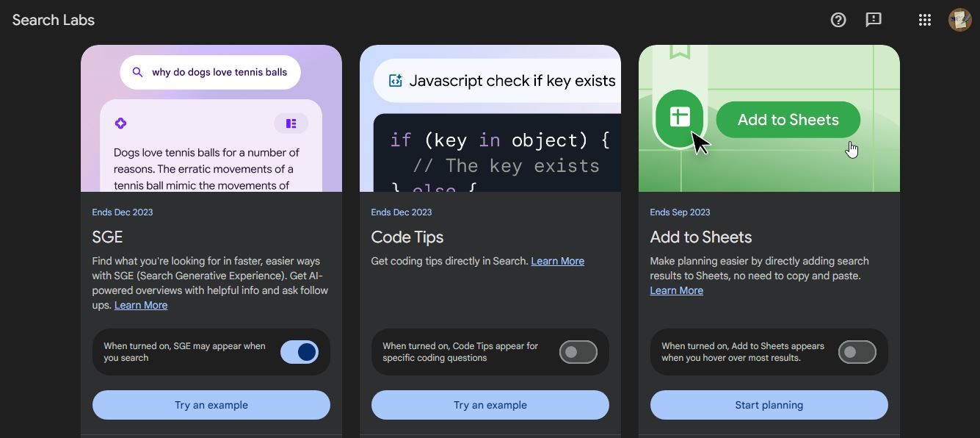Click the green Add to Sheets pill button
The image size is (980, 438).
[788, 120]
